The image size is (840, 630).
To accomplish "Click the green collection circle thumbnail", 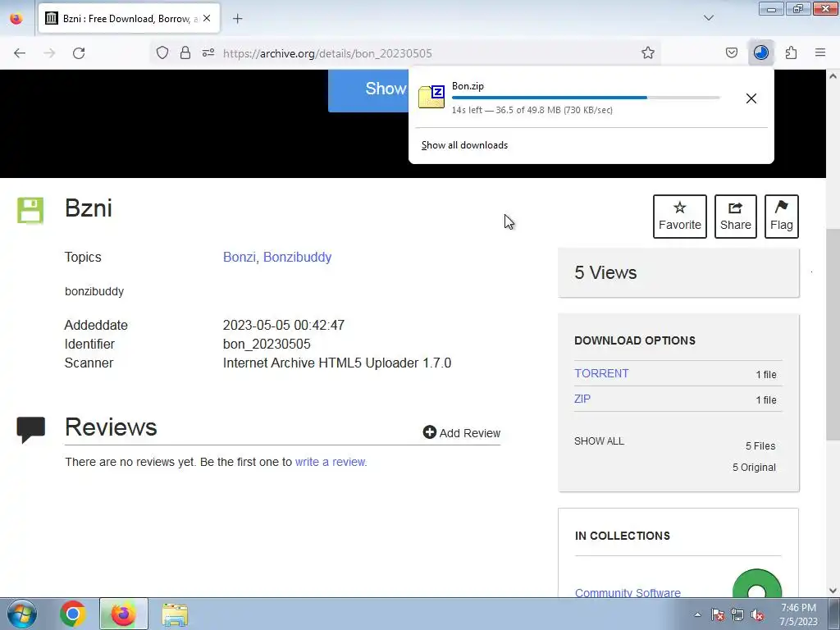I will (x=757, y=583).
